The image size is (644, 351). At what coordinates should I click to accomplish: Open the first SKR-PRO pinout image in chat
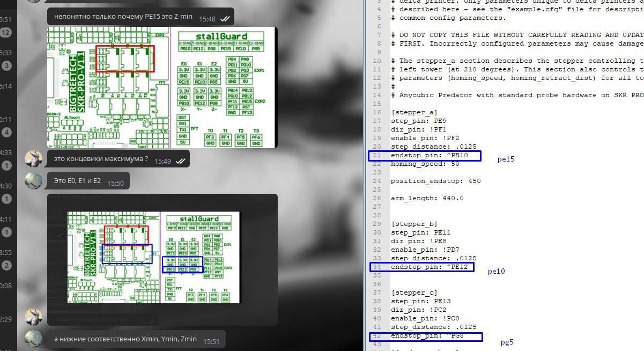click(162, 87)
